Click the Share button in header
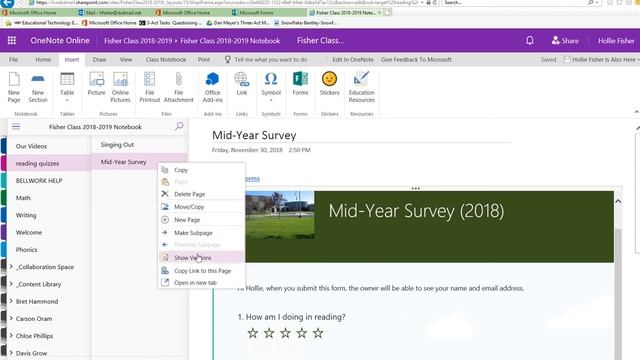Viewport: 640px width, 360px height. 565,40
